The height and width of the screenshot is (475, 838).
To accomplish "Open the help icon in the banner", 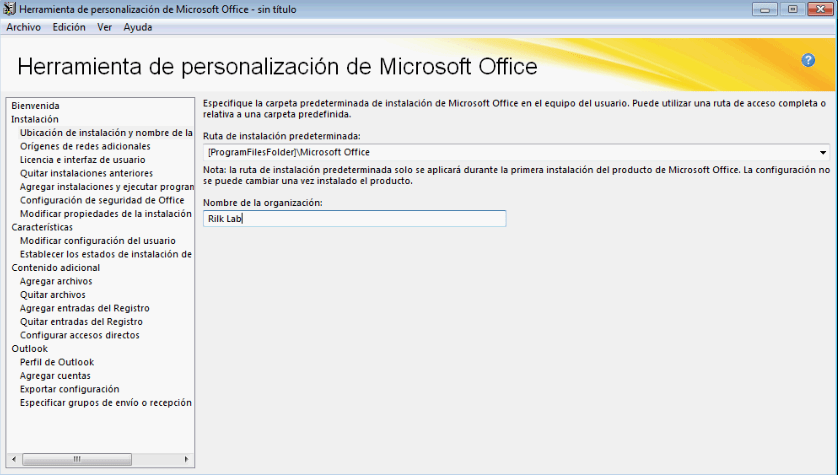I will 808,60.
